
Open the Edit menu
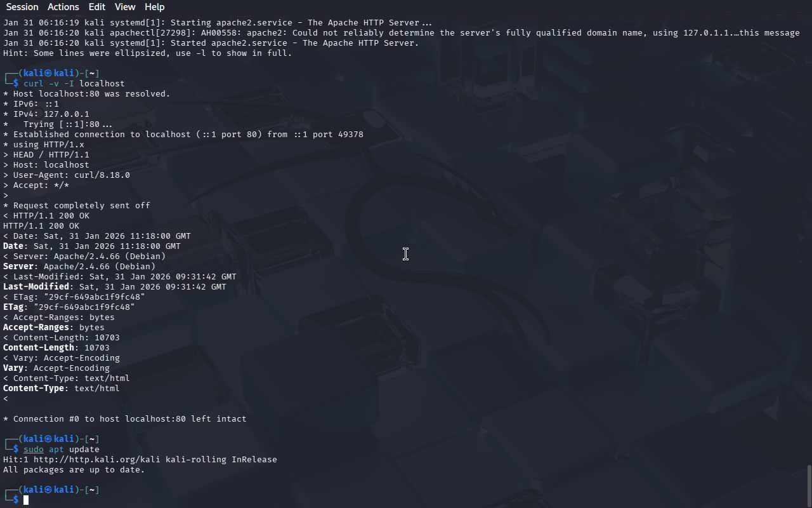coord(97,7)
